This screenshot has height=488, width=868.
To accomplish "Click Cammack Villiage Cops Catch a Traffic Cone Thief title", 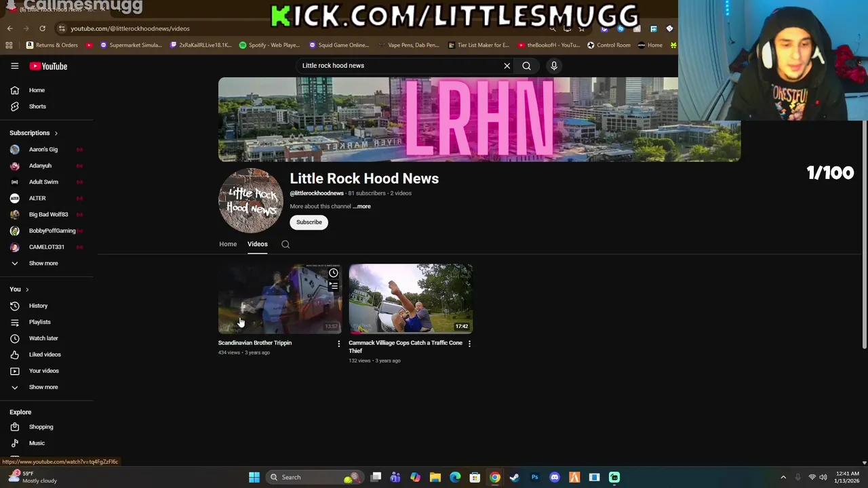I will pos(406,347).
